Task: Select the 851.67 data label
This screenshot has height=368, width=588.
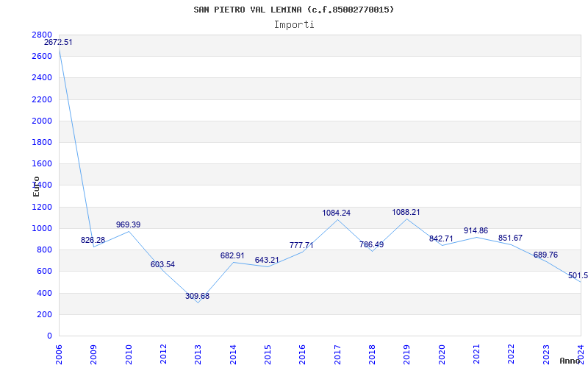Action: coord(510,238)
